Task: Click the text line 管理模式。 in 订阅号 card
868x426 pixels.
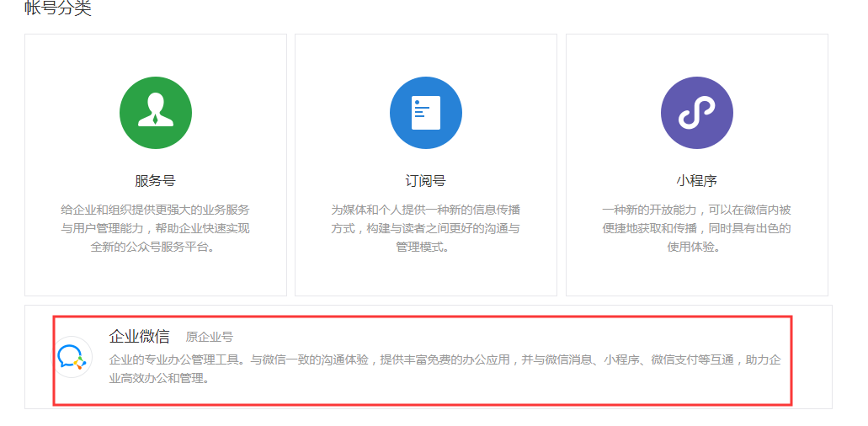Action: 426,248
